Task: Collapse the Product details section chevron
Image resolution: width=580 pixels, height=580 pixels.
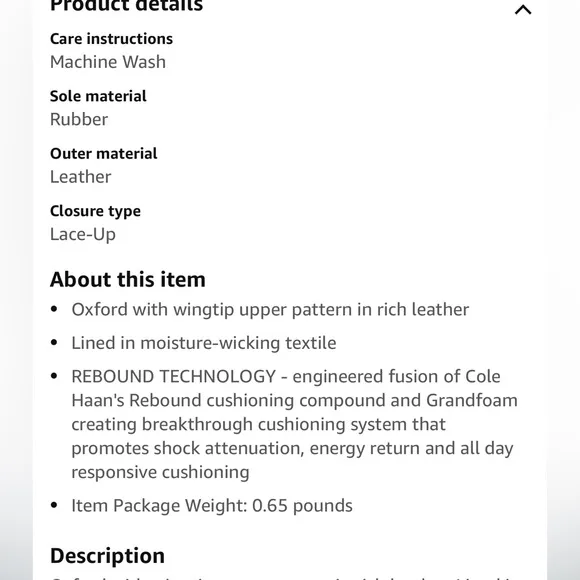Action: (523, 9)
